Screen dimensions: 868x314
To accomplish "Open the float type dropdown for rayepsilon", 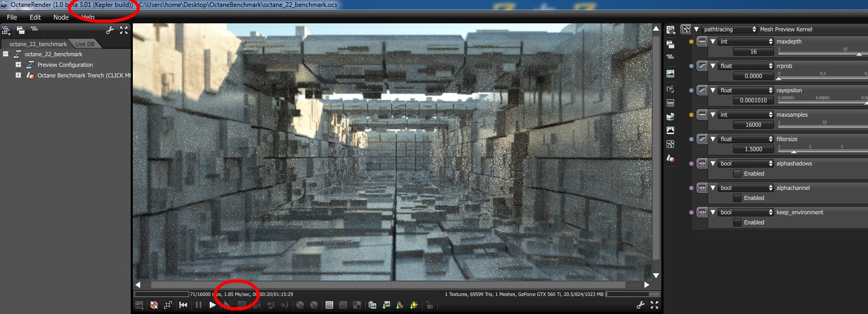I will pyautogui.click(x=746, y=90).
